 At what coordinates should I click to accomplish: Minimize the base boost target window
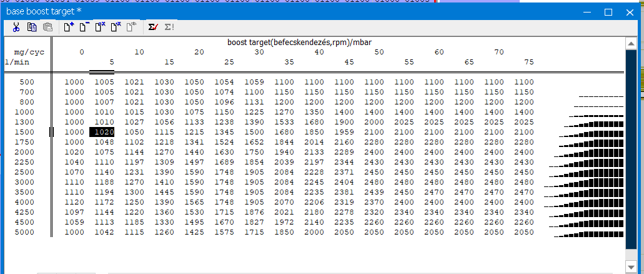click(586, 11)
